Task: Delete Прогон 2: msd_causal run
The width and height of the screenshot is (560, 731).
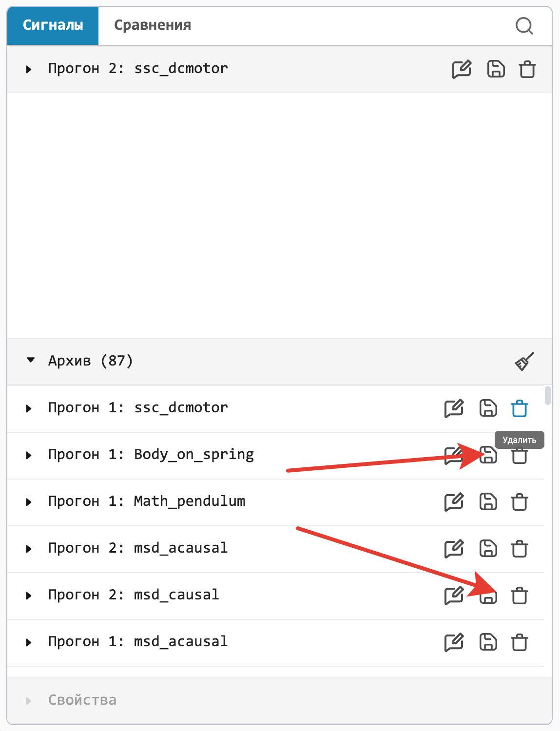Action: coord(520,596)
